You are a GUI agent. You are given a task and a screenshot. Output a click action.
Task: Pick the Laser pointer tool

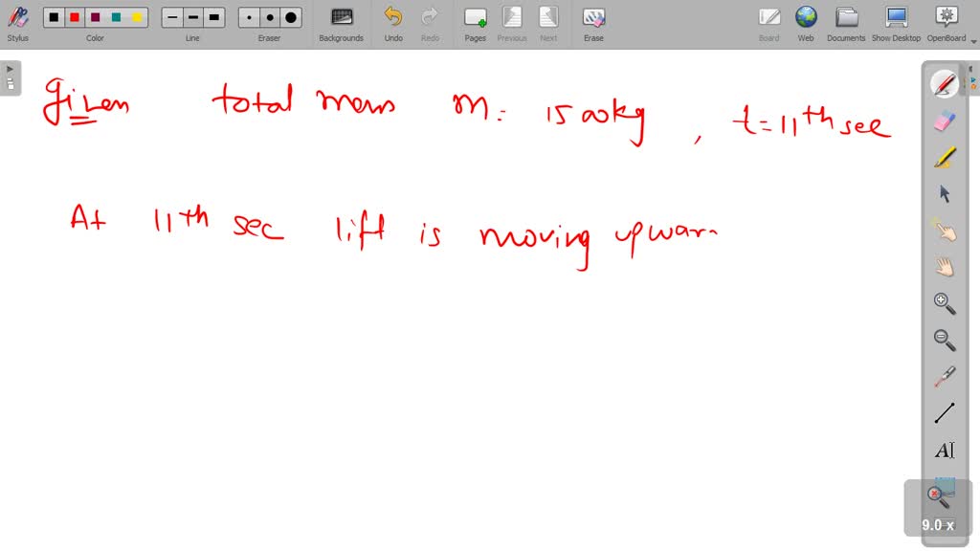point(945,376)
